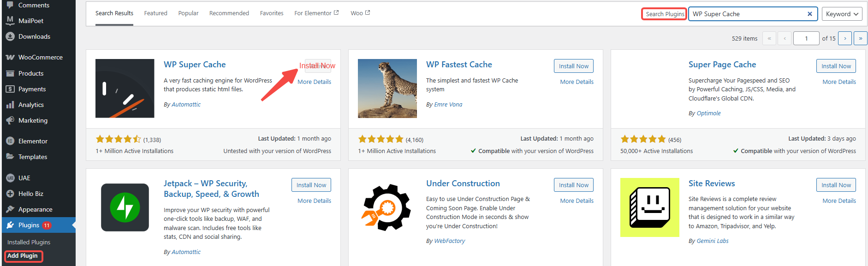Screen dimensions: 868x266
Task: Install WP Fastest Cache plugin now
Action: (573, 66)
